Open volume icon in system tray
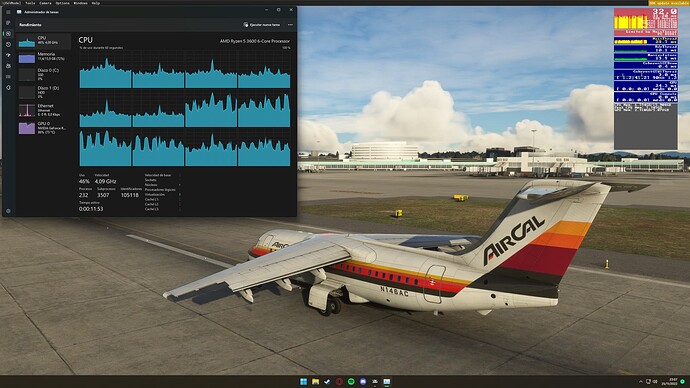The height and width of the screenshot is (388, 690). (x=655, y=382)
